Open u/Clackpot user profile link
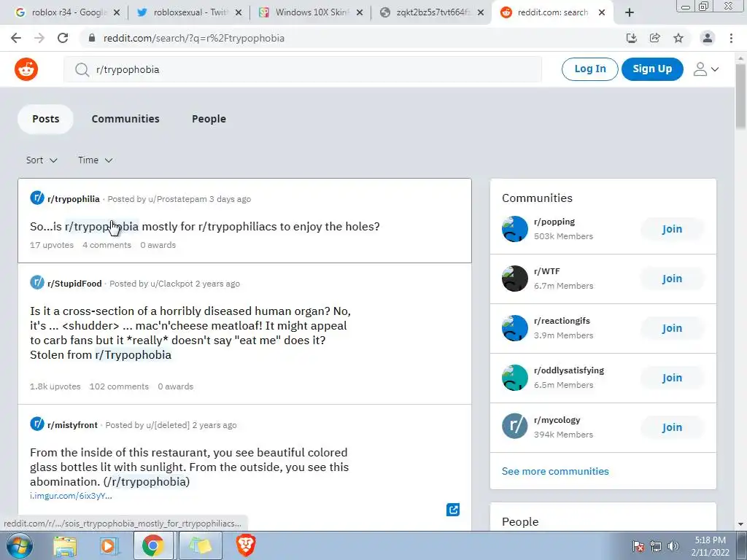 click(x=171, y=284)
